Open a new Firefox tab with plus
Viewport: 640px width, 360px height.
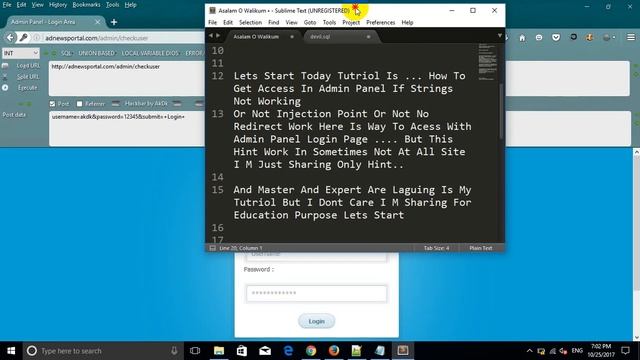114,22
